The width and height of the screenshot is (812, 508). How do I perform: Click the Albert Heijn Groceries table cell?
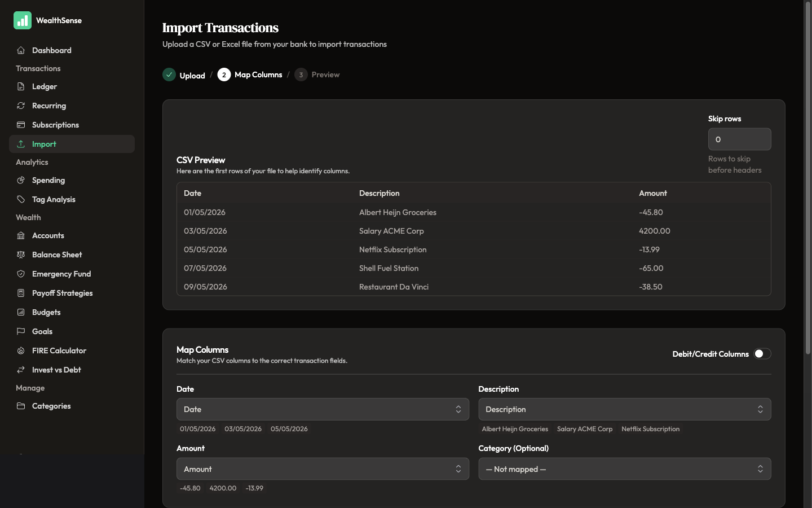[398, 212]
